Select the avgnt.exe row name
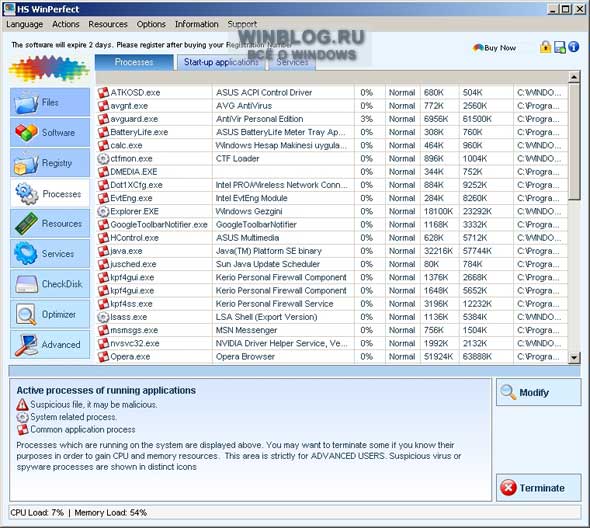This screenshot has width=590, height=528. pyautogui.click(x=129, y=106)
